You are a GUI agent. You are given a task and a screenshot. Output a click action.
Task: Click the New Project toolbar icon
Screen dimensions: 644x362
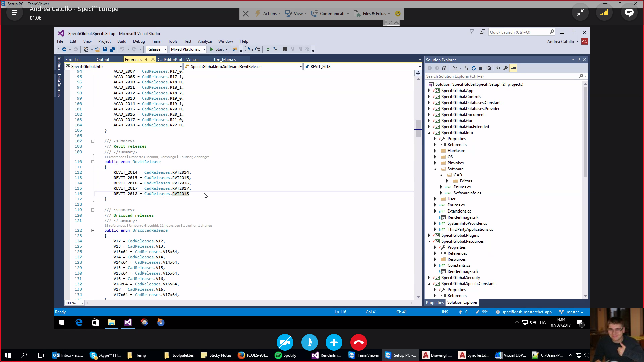tap(86, 49)
